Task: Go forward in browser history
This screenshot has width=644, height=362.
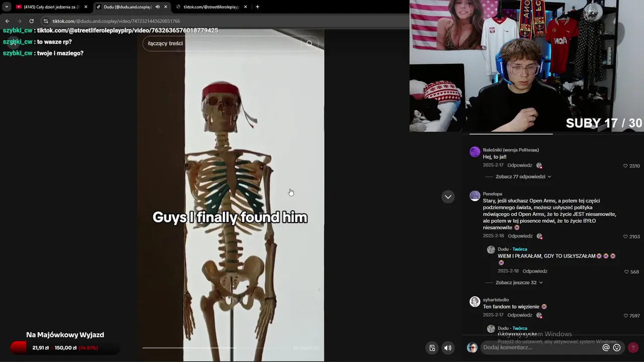Action: click(19, 21)
